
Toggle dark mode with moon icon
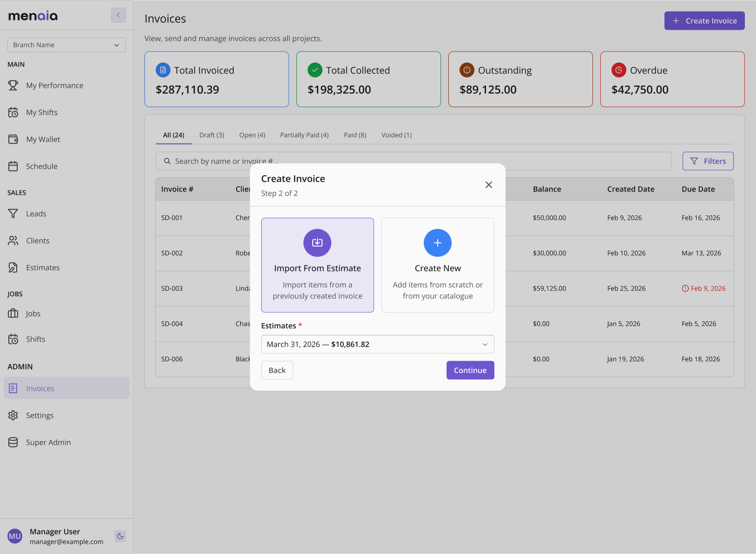(x=120, y=536)
